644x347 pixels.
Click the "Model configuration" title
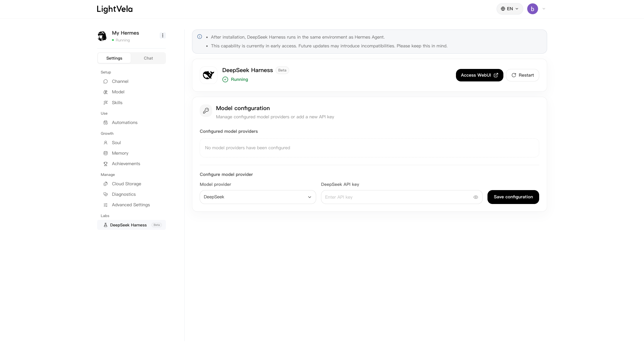[x=243, y=108]
